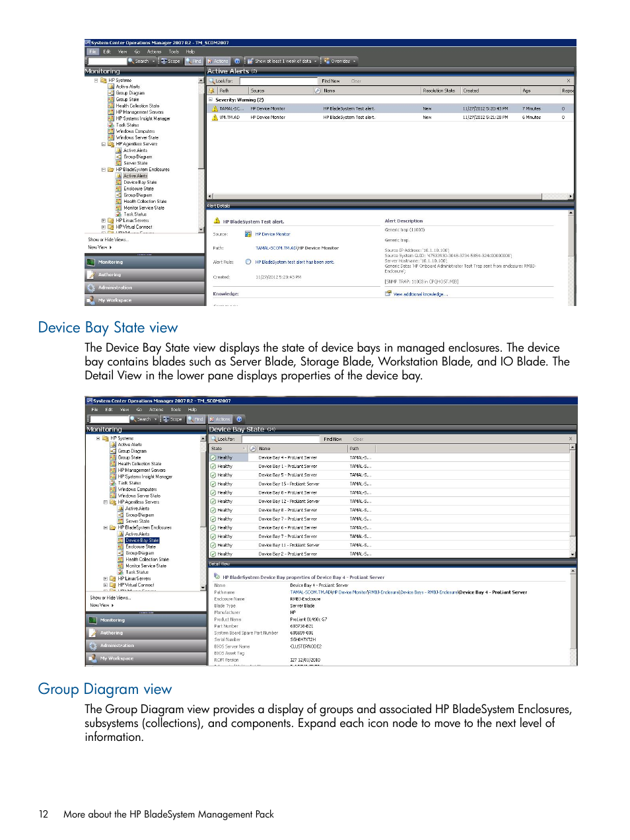Click Healthy check icon on Device Bay 15 row

click(213, 484)
